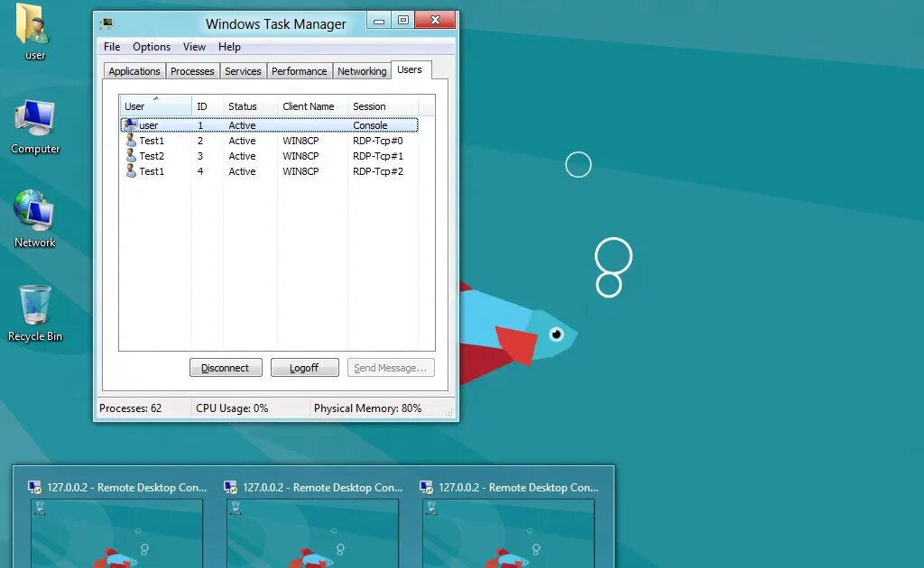924x568 pixels.
Task: Click the user icon in session ID 2 row
Action: [131, 140]
